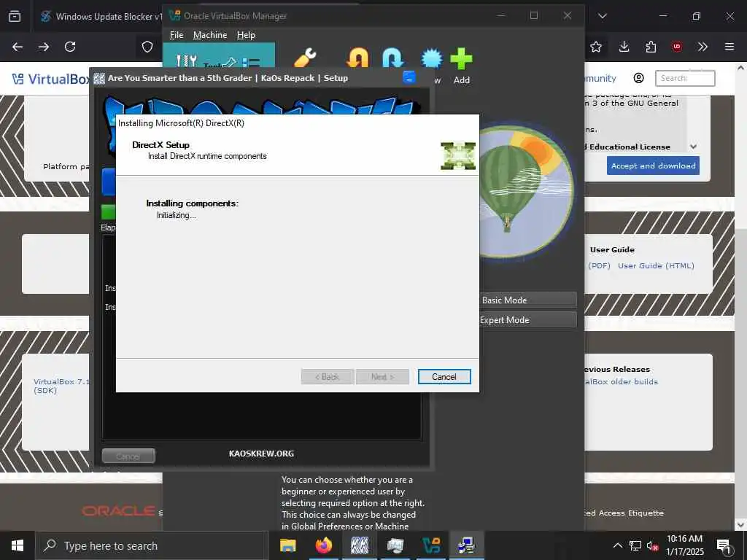
Task: Open the Firefox hamburger application menu
Action: click(x=729, y=47)
